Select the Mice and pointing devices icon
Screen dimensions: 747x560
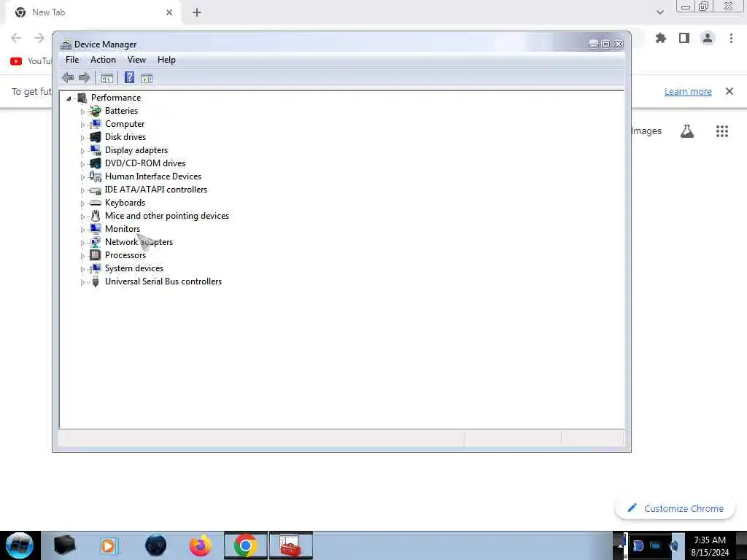coord(96,216)
